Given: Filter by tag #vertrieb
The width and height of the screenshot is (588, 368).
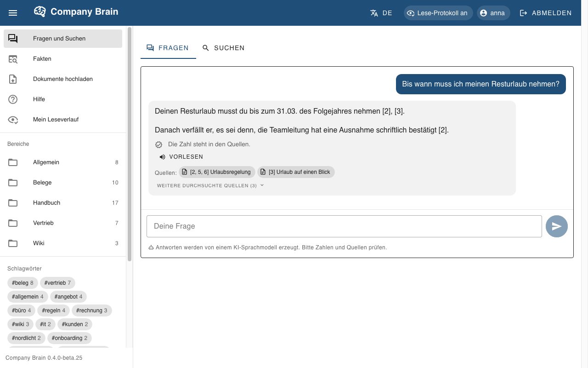Looking at the screenshot, I should [58, 283].
